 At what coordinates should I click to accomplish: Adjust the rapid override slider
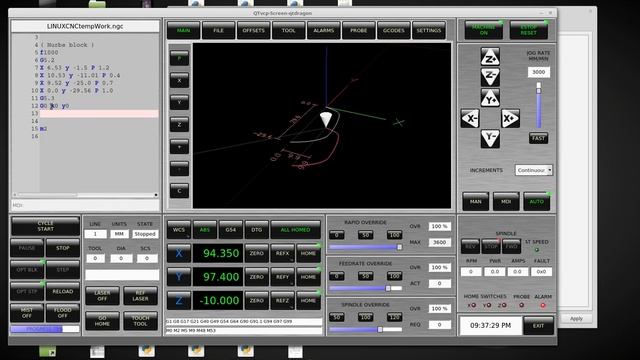tap(366, 247)
